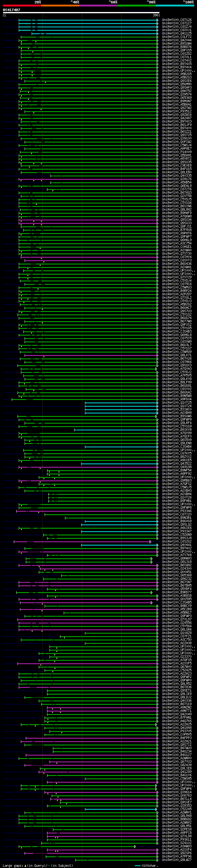197x868 pixels.
Task: Click the orange ~40% identity legend segment
Action: coord(60,6)
